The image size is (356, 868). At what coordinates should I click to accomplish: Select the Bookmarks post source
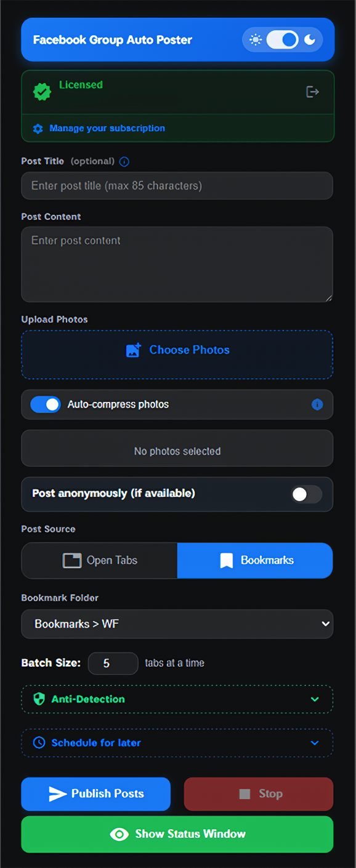254,560
